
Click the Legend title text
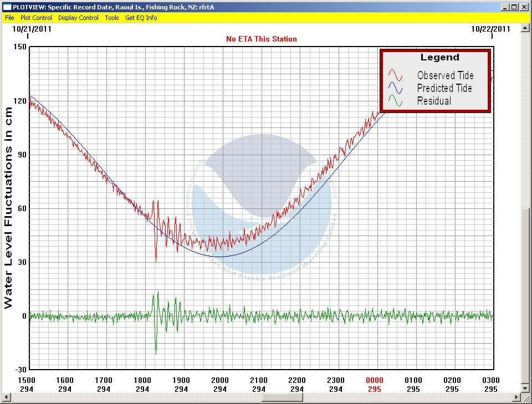click(439, 57)
